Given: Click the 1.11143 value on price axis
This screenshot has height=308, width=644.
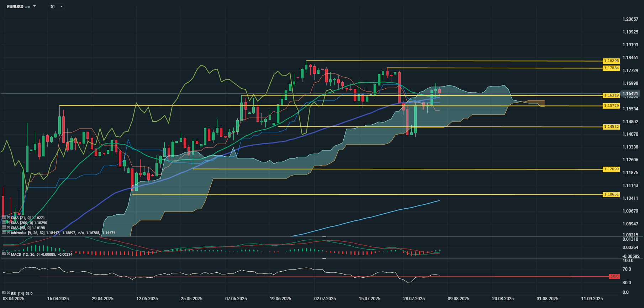Looking at the screenshot, I should pos(630,186).
